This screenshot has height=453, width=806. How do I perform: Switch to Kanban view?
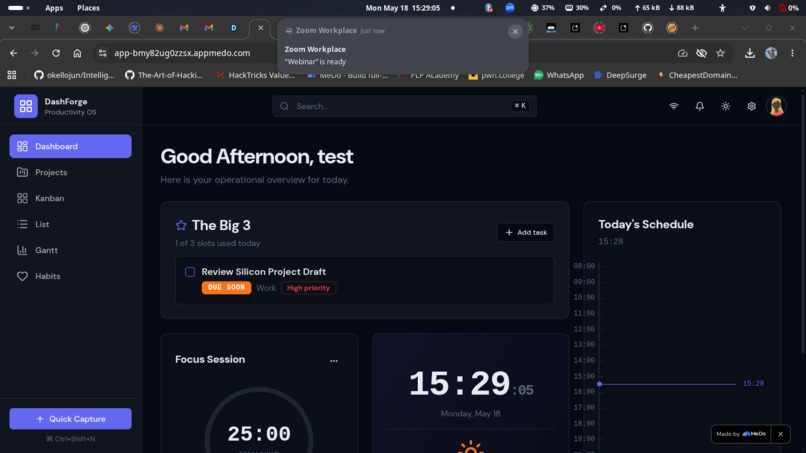pyautogui.click(x=70, y=198)
